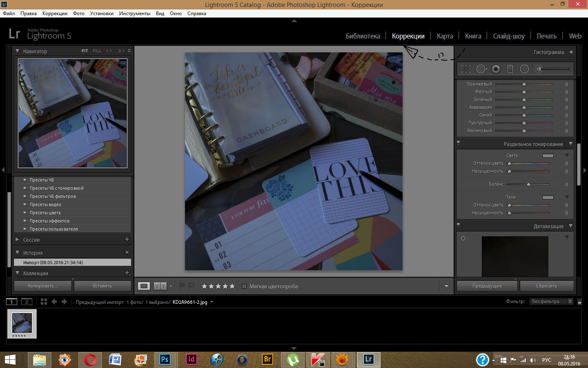Click the Предыдущие button
The height and width of the screenshot is (368, 588).
pyautogui.click(x=487, y=286)
